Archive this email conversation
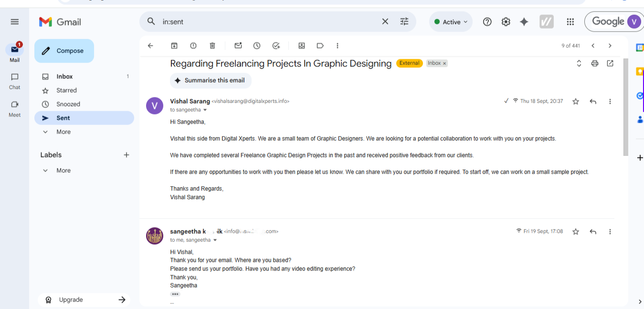644x309 pixels. (x=174, y=46)
